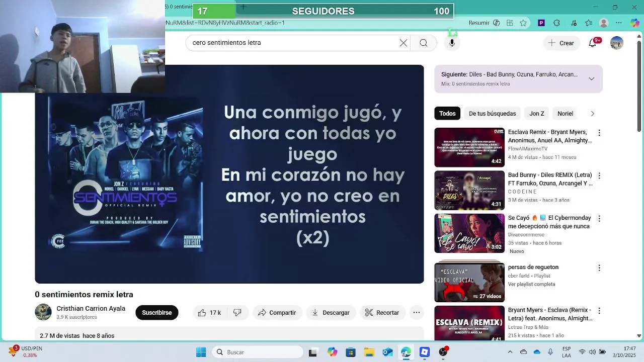Open Bad Bunny Diles 4:31 thumbnail
644x362 pixels.
469,190
